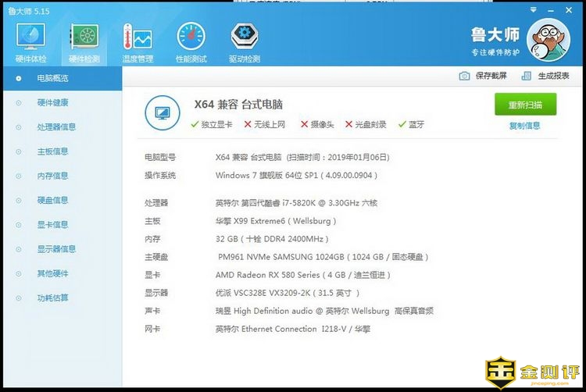Click the 独立显卡 green checkmark status
Viewport: 586px width, 392px height.
(195, 124)
